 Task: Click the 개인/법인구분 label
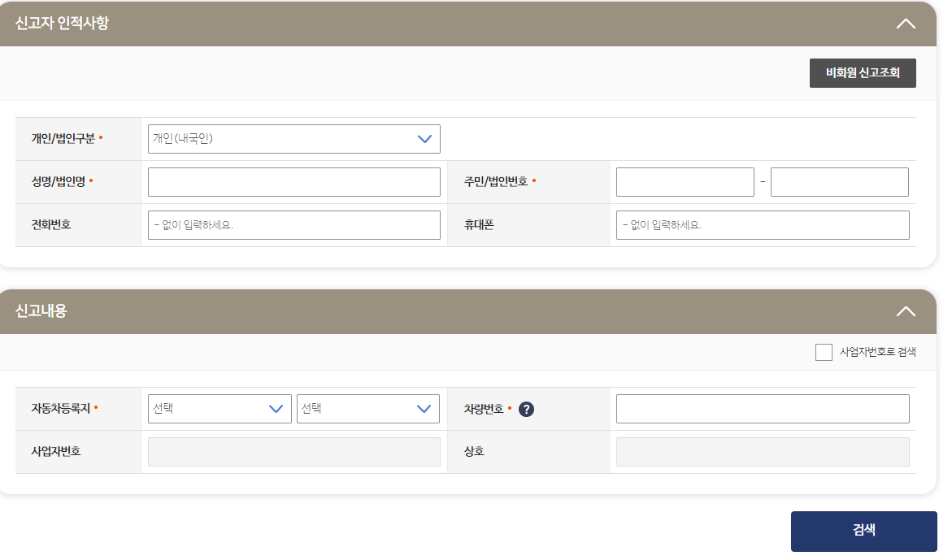click(x=63, y=139)
